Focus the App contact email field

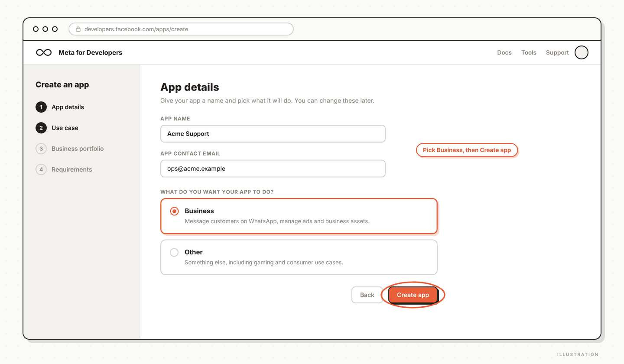click(273, 169)
